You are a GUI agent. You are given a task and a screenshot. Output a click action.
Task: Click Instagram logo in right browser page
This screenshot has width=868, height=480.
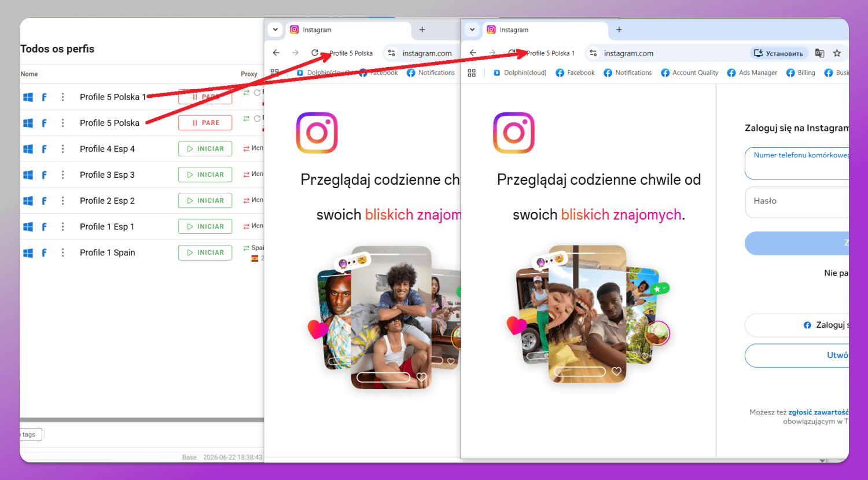click(514, 133)
